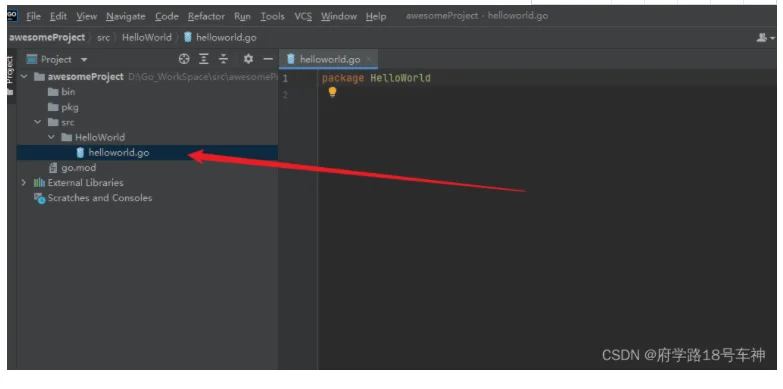Open the Refactor menu
The width and height of the screenshot is (783, 389).
tap(206, 16)
